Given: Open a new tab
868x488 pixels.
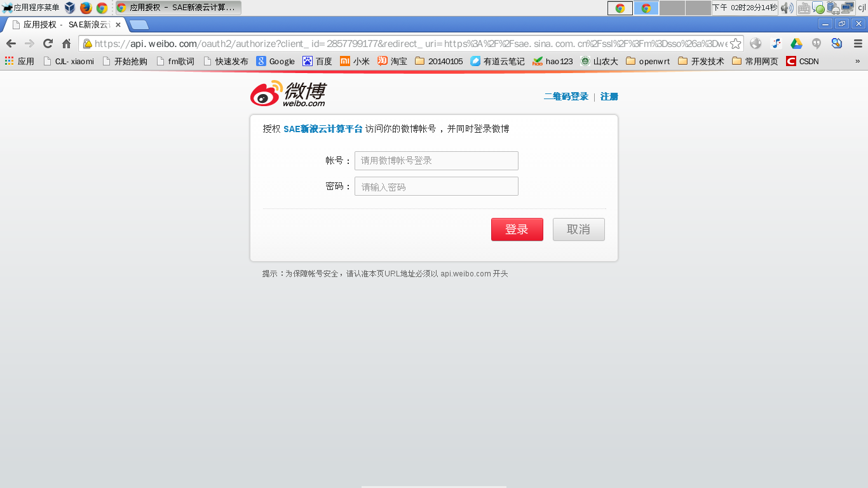Looking at the screenshot, I should pos(139,25).
